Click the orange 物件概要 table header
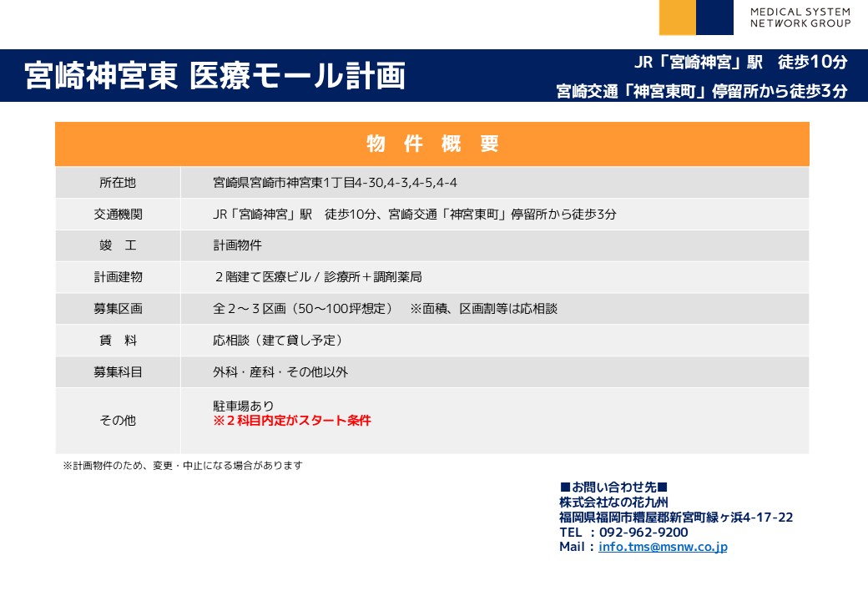 pos(431,144)
